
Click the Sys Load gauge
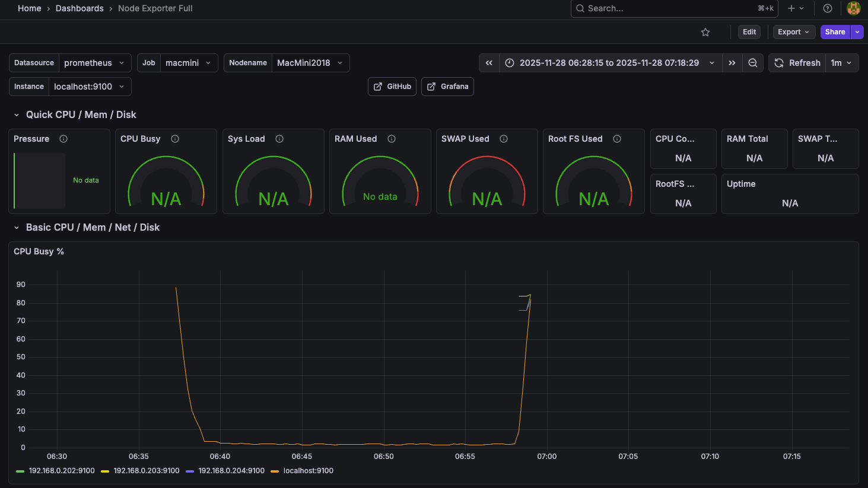pyautogui.click(x=274, y=181)
